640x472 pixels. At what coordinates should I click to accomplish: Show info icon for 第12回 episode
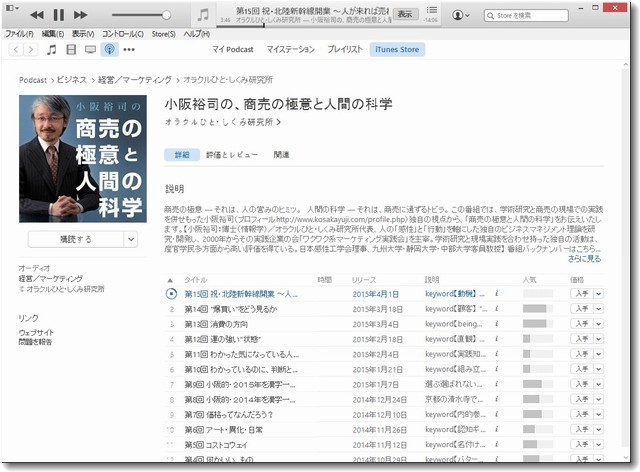point(496,339)
